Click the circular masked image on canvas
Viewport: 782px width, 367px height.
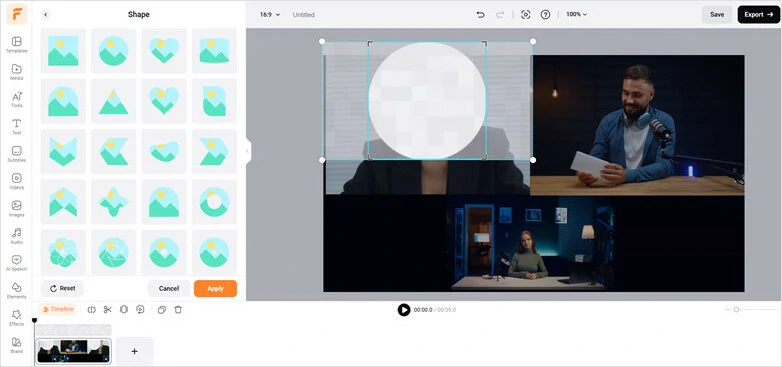tap(427, 101)
